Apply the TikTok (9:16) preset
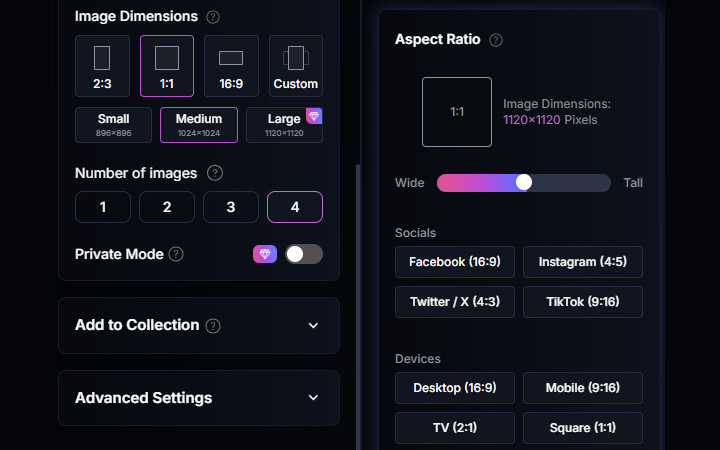Viewport: 720px width, 450px height. pos(583,302)
